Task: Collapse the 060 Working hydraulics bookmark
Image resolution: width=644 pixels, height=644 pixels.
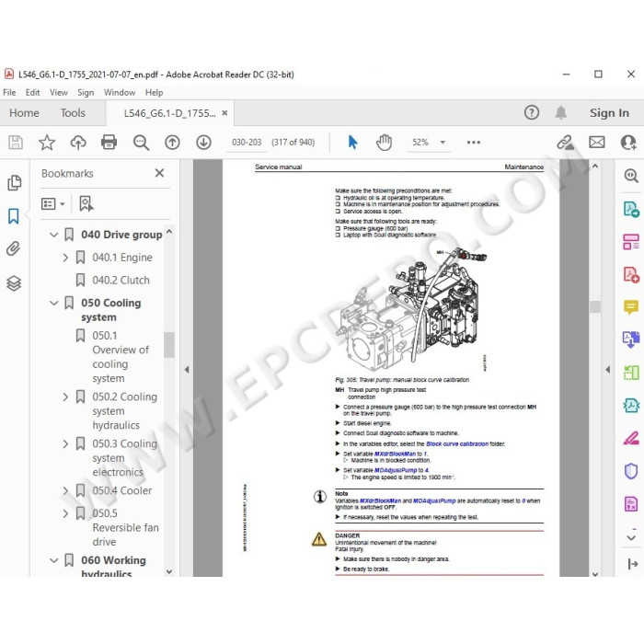Action: (53, 560)
